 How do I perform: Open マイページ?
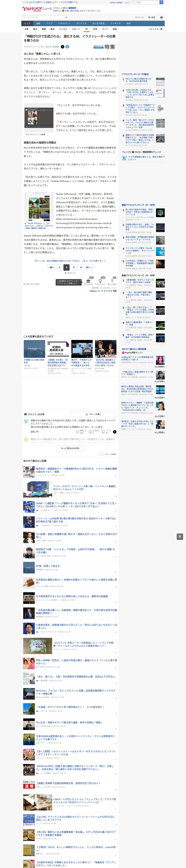[x=139, y=18]
